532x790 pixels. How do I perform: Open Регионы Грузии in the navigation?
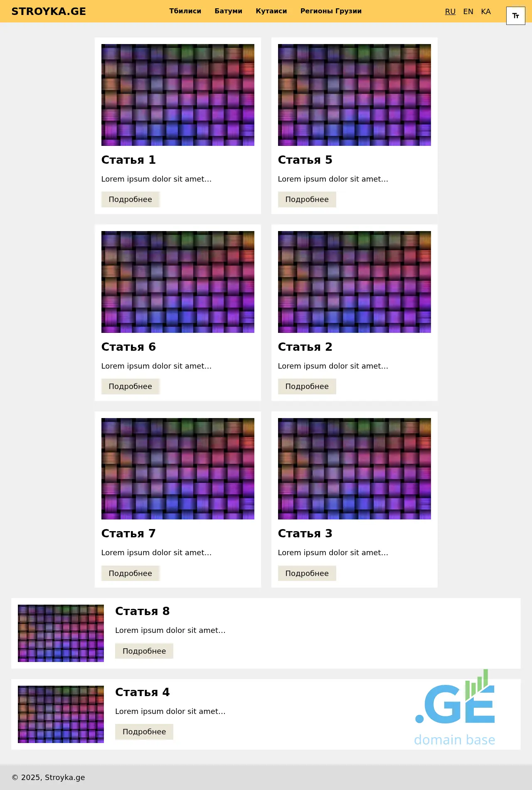tap(331, 11)
